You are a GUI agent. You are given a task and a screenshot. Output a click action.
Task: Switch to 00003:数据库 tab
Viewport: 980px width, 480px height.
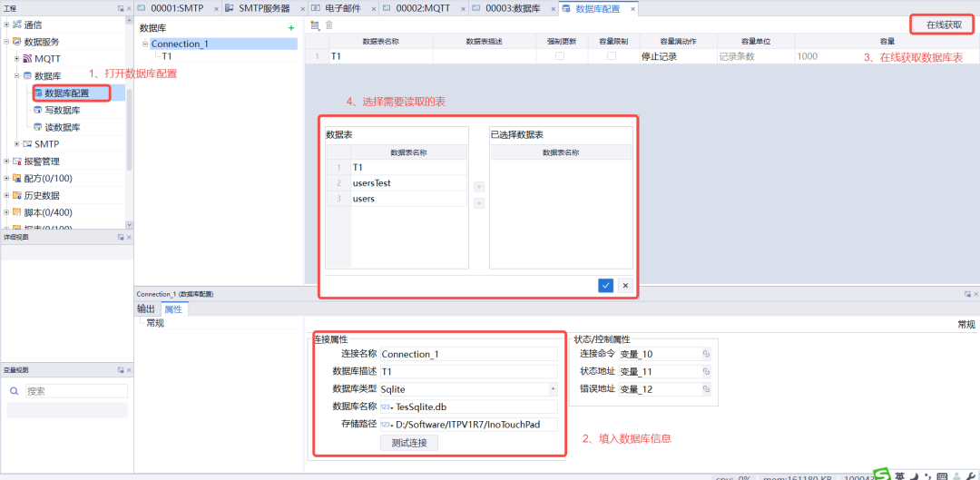point(511,8)
